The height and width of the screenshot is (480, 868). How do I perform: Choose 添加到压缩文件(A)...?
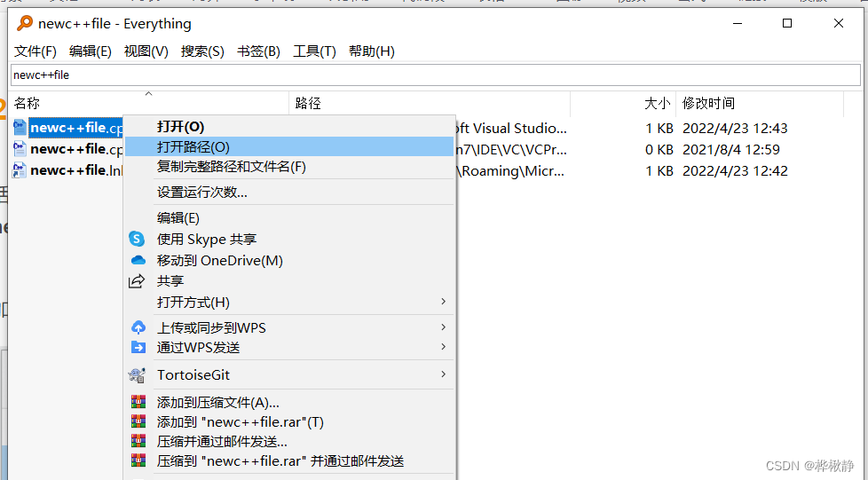pyautogui.click(x=289, y=402)
